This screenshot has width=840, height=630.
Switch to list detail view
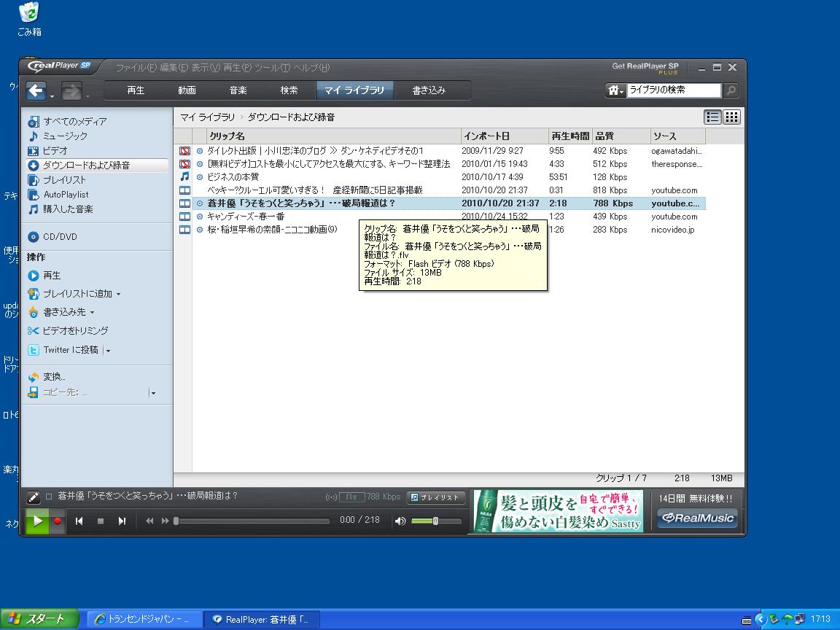pyautogui.click(x=712, y=117)
